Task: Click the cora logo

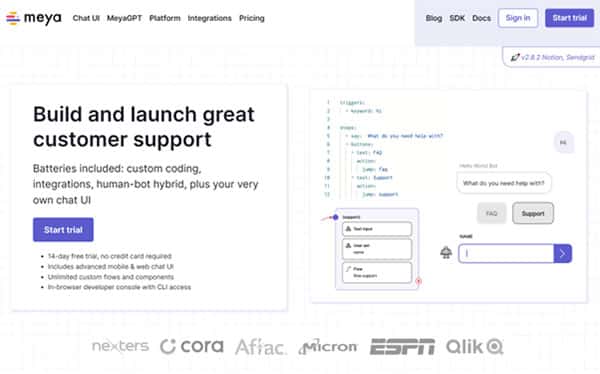Action: (192, 346)
